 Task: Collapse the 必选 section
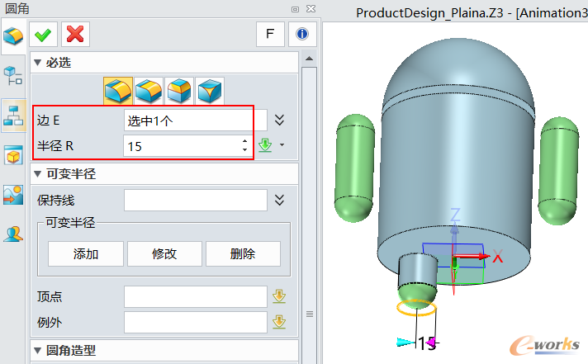pyautogui.click(x=37, y=62)
